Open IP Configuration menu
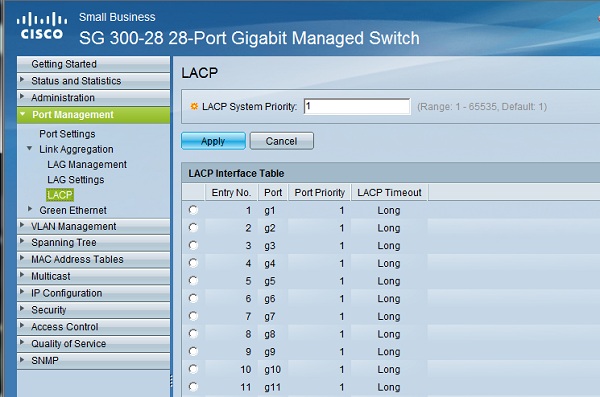Screen dimensions: 600x397 point(93,293)
